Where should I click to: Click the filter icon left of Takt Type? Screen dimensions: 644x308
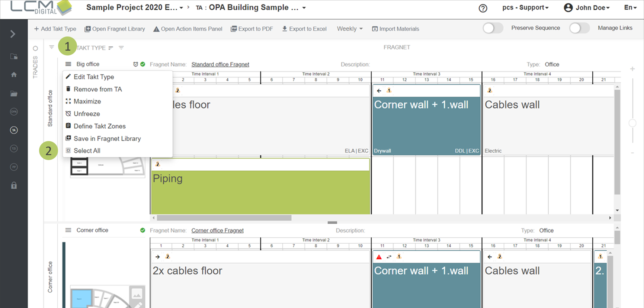[x=52, y=47]
